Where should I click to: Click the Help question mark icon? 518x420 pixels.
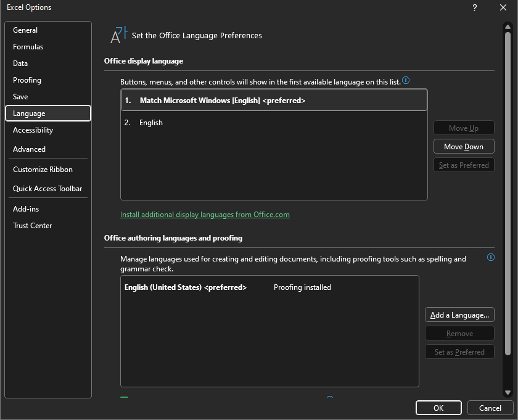[x=474, y=7]
